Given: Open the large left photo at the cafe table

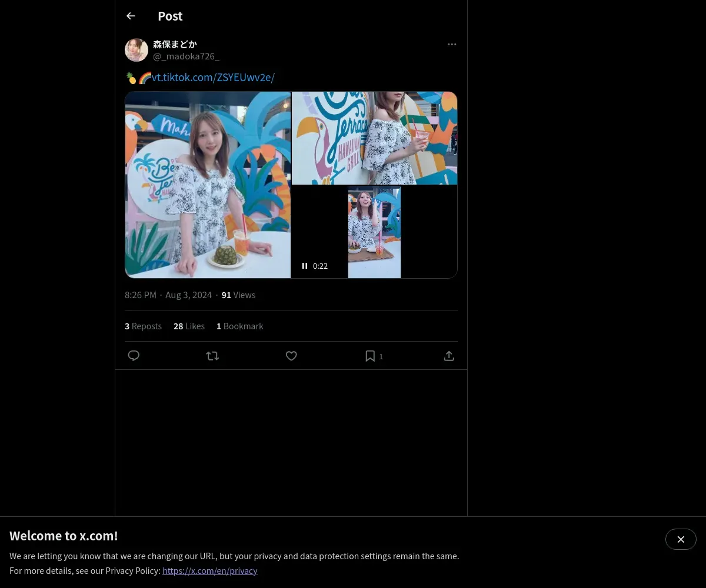Looking at the screenshot, I should [208, 185].
